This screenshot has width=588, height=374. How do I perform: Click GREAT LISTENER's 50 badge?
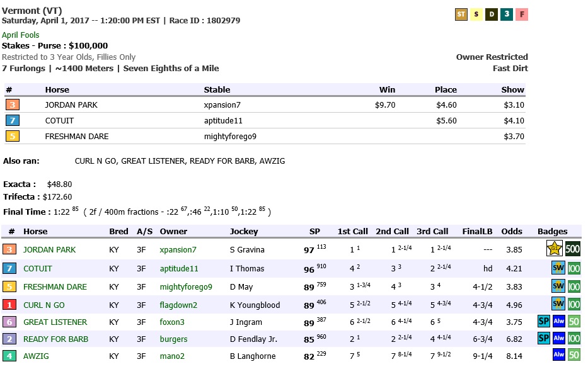click(574, 322)
